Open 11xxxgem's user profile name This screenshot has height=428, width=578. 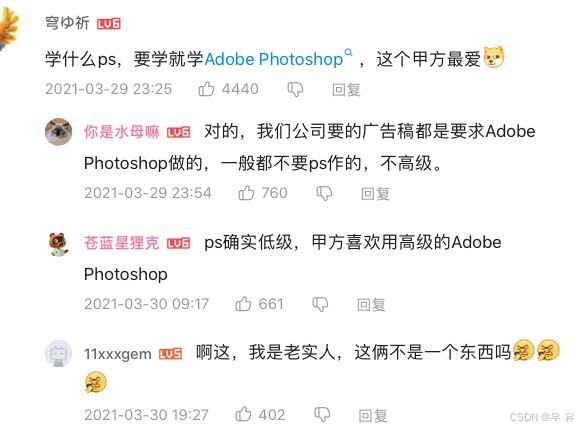(x=118, y=354)
